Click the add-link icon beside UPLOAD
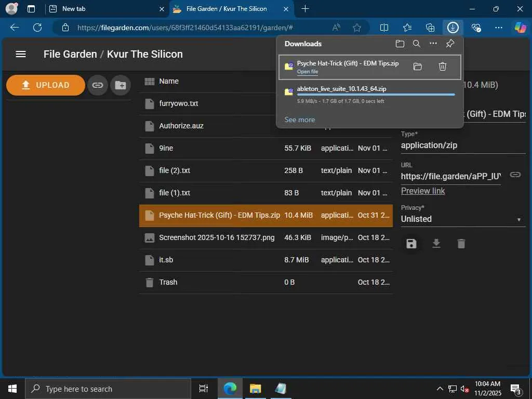 pos(98,85)
